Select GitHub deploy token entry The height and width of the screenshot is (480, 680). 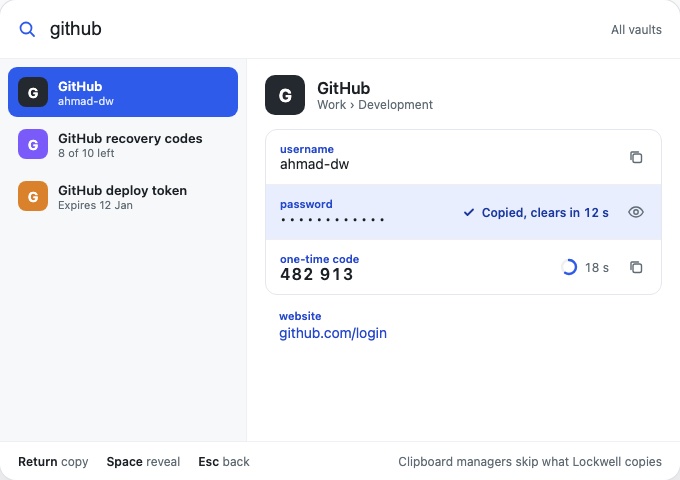[123, 196]
